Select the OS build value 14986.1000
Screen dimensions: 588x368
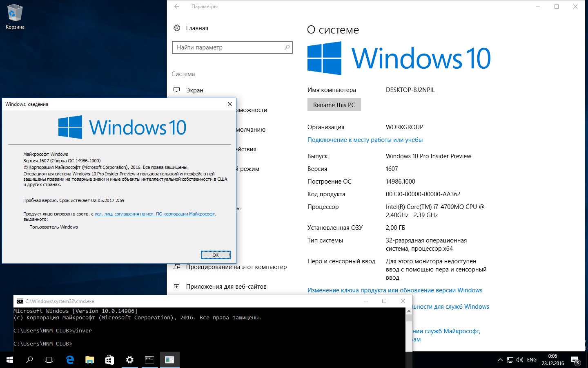[x=401, y=182]
